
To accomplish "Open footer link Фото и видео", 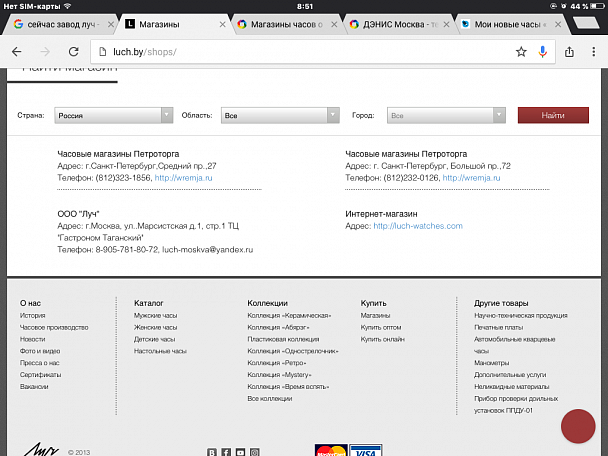I will pyautogui.click(x=40, y=351).
